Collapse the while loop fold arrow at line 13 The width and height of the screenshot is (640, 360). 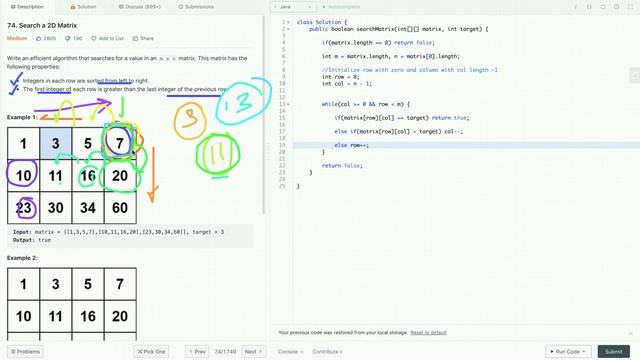[x=289, y=104]
